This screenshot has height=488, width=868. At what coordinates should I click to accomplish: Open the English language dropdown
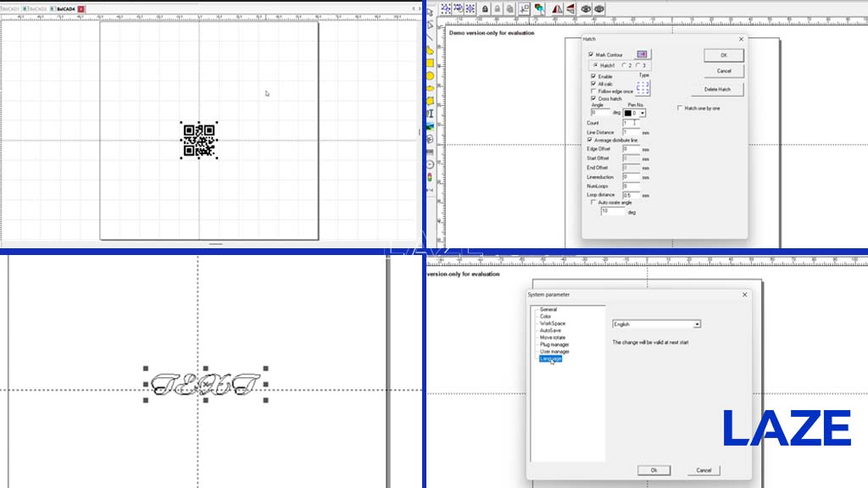point(657,324)
